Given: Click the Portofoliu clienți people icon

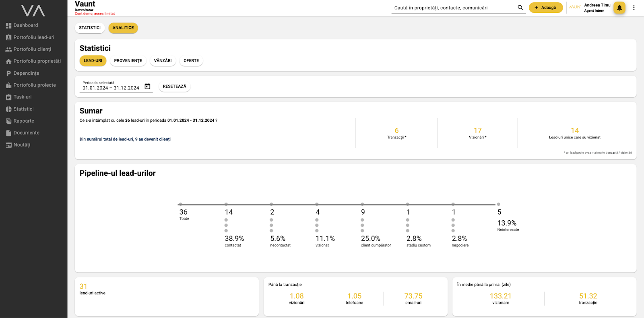Looking at the screenshot, I should 8,49.
